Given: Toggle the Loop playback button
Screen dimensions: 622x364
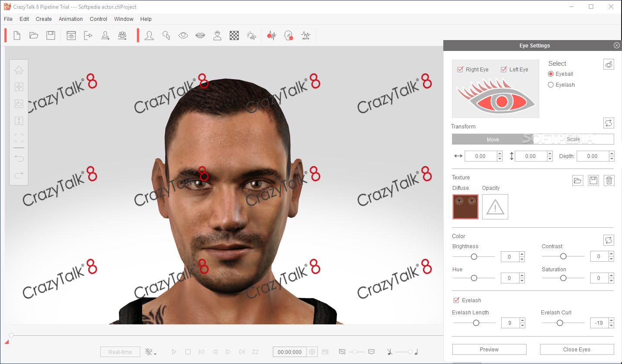Looking at the screenshot, I should point(255,352).
